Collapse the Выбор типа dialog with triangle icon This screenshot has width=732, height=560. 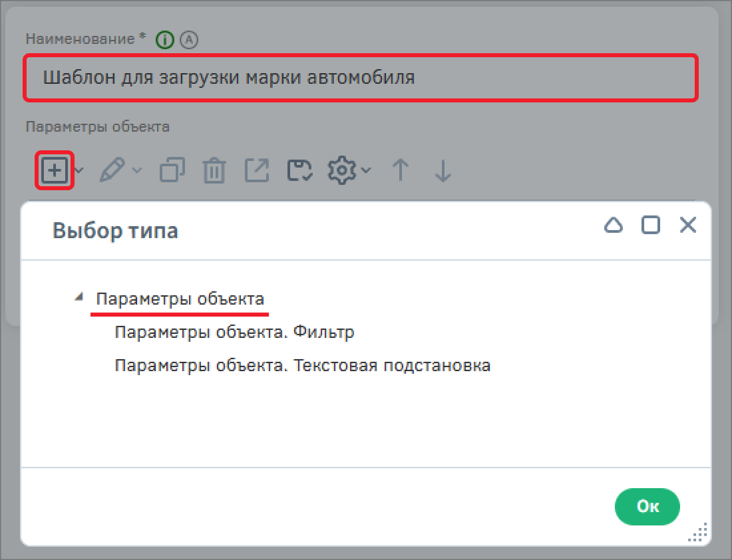click(613, 225)
